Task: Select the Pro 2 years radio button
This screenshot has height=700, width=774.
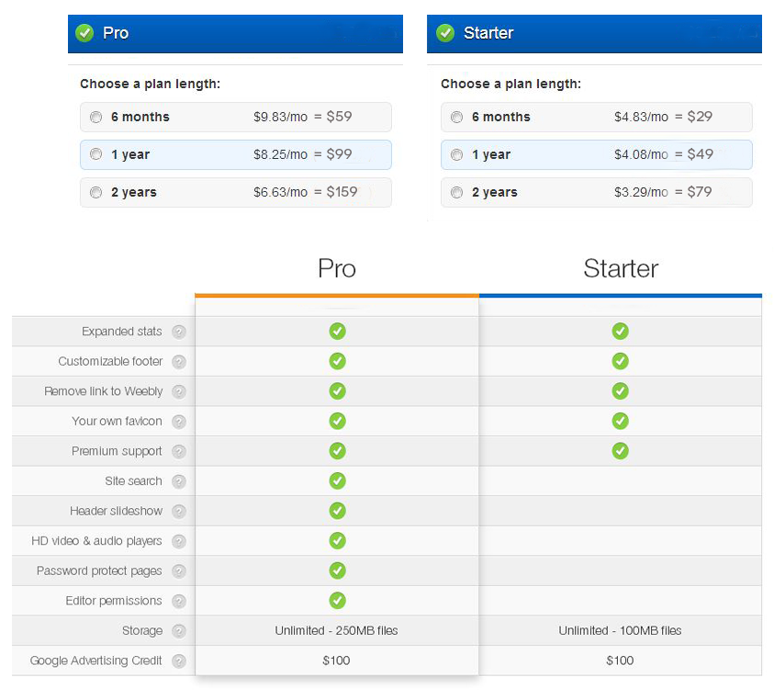Action: coord(95,192)
